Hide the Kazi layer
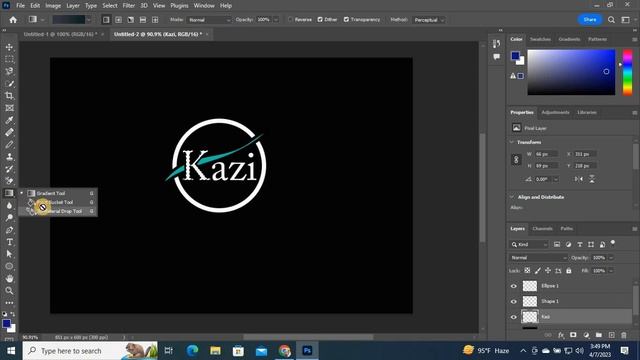 pos(513,317)
